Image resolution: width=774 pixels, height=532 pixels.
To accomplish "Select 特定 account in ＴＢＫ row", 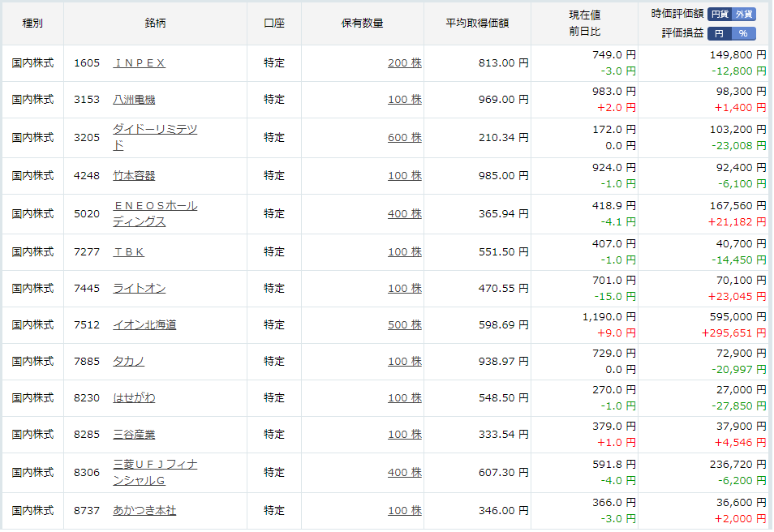I will 274,252.
